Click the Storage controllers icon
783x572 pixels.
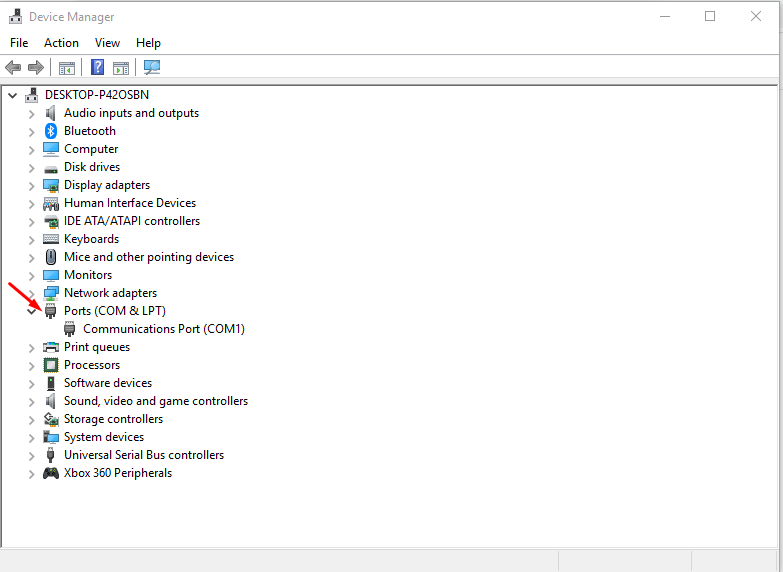(50, 419)
